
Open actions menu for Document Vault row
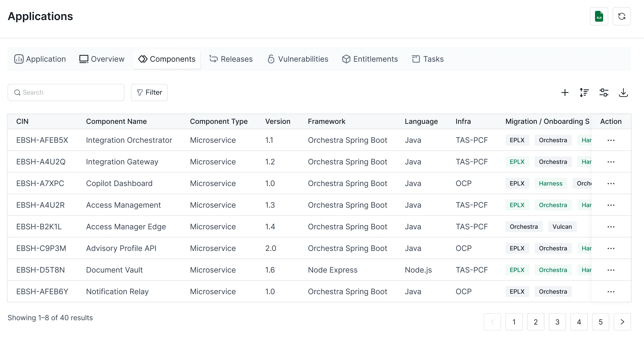[611, 270]
